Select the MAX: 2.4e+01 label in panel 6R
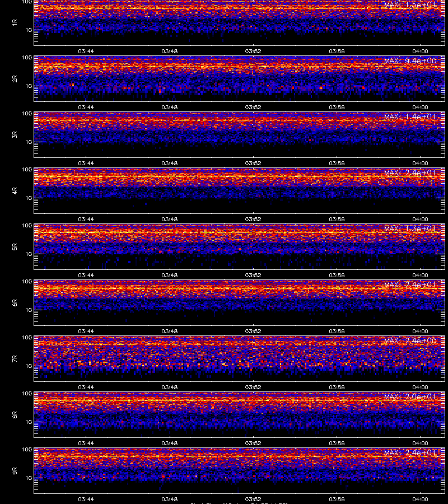The width and height of the screenshot is (448, 504). click(410, 284)
